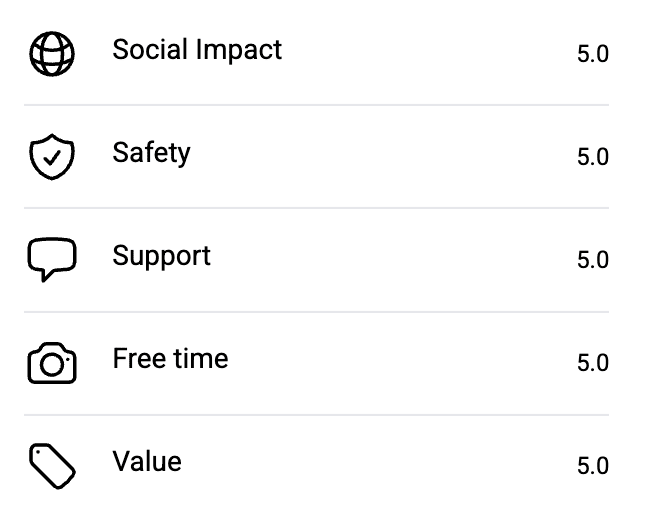646x508 pixels.
Task: Tap the Value label text
Action: click(147, 462)
